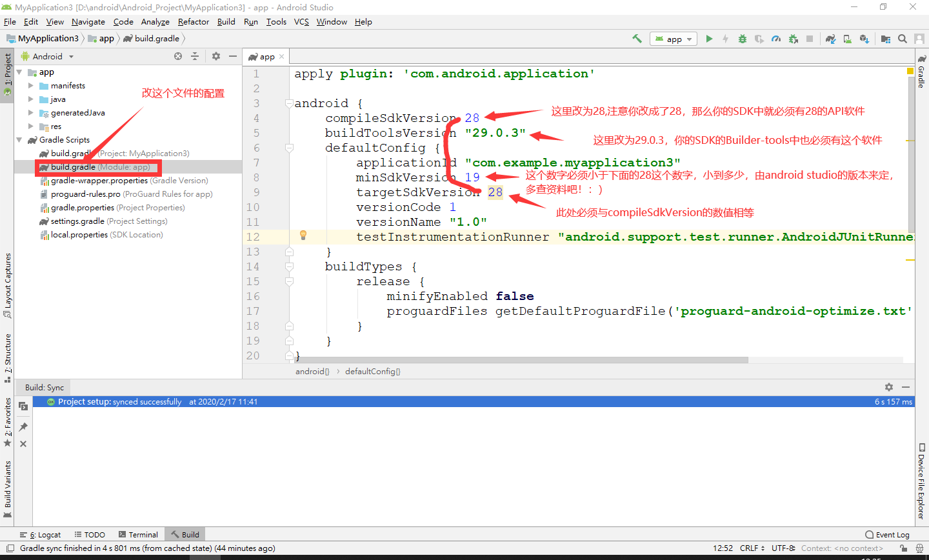Open the Project panel settings gear
Screen dimensions: 929x560
(216, 56)
